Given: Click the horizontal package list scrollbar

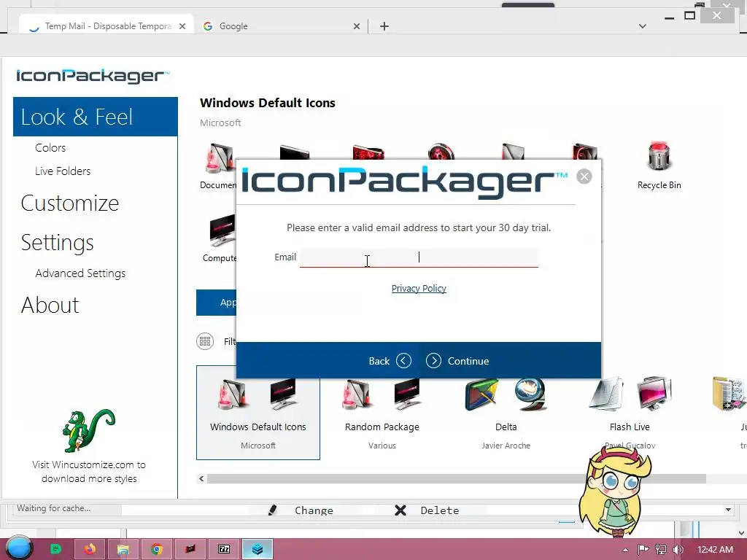Looking at the screenshot, I should pos(457,478).
